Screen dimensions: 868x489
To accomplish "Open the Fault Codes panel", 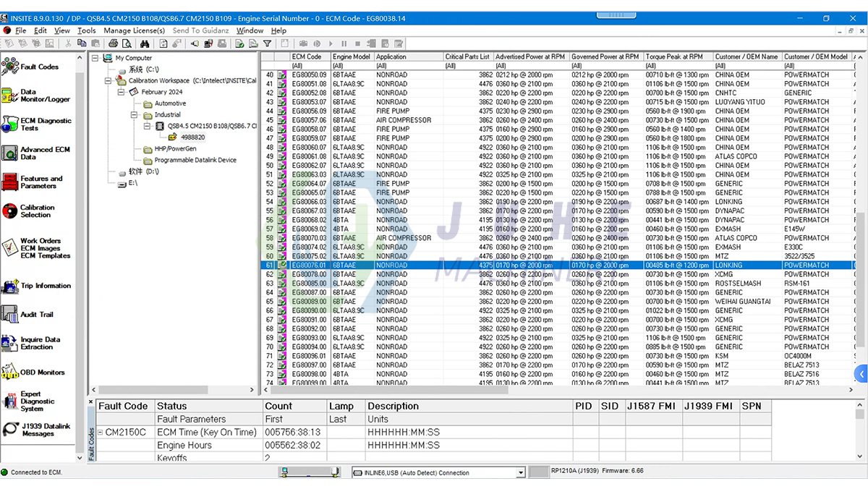I will pos(40,66).
